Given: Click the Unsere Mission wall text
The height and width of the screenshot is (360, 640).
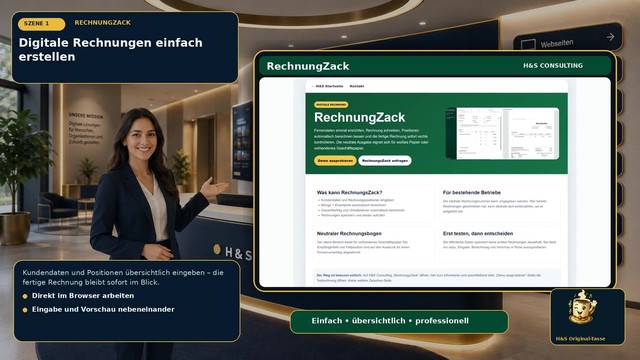Looking at the screenshot, I should [86, 129].
